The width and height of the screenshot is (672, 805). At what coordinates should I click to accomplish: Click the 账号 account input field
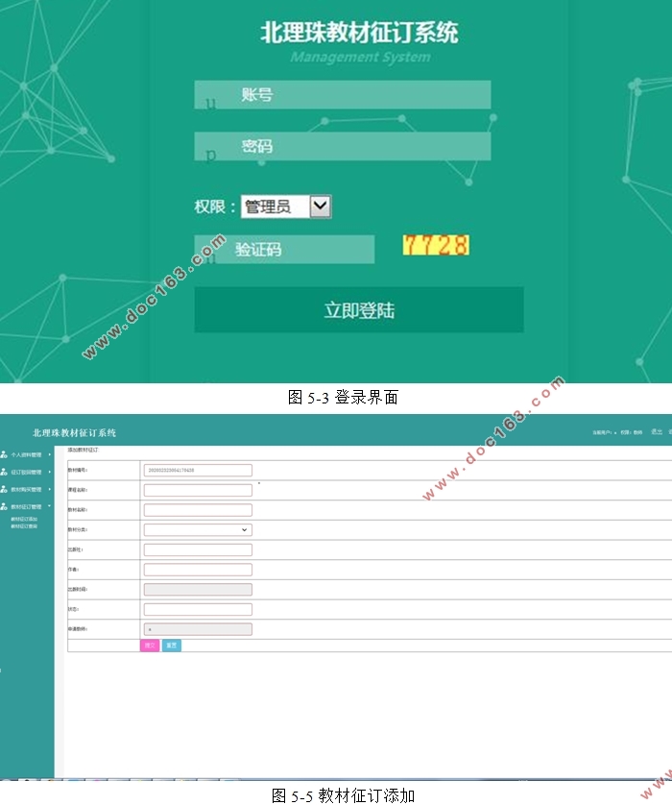pos(342,94)
